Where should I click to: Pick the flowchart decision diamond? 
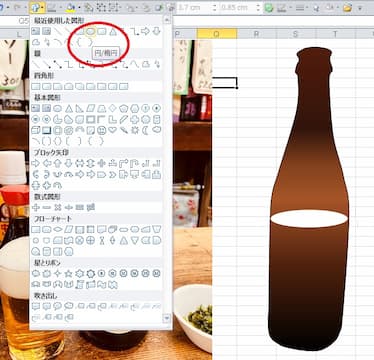tap(58, 229)
